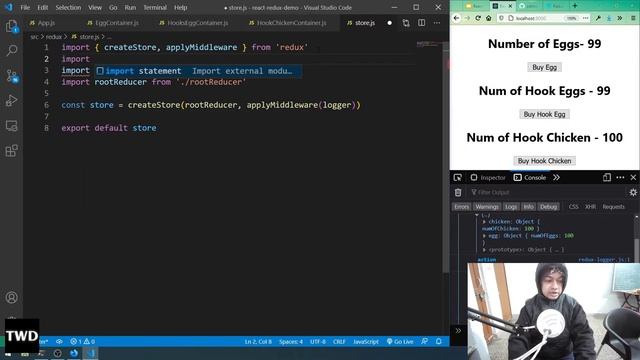The image size is (640, 360).
Task: Click the browser Back arrow
Action: pyautogui.click(x=456, y=18)
